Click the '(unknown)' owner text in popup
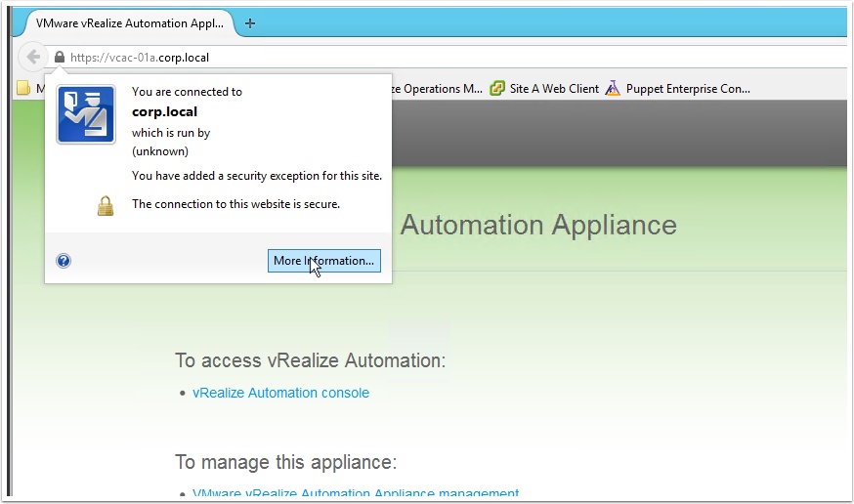Viewport: 854px width, 504px height. (x=160, y=151)
